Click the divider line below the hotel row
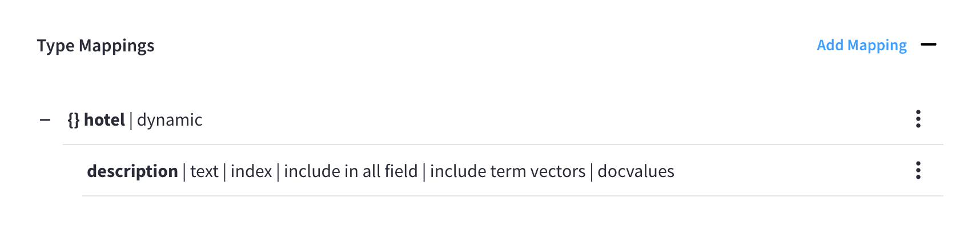This screenshot has height=233, width=980. (503, 144)
